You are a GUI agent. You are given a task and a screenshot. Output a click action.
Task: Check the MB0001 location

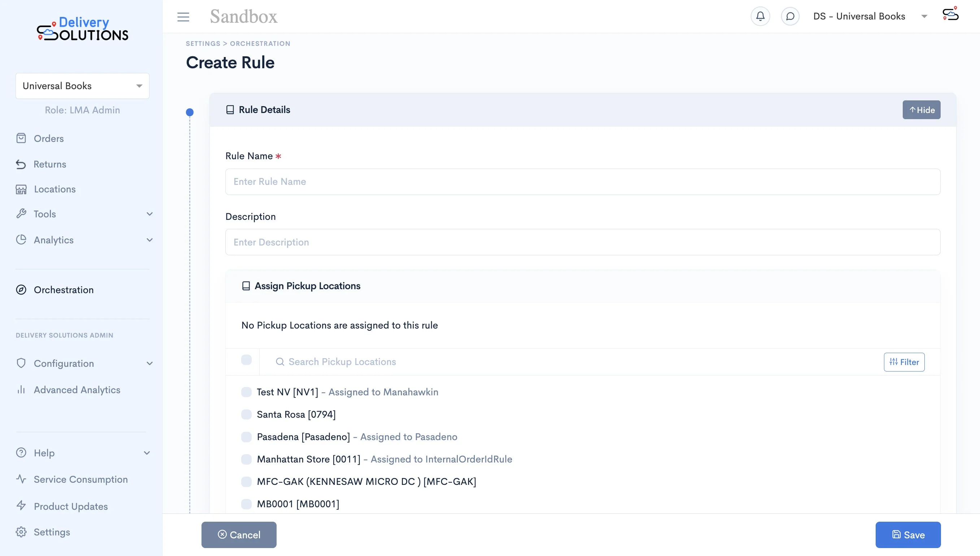tap(246, 504)
